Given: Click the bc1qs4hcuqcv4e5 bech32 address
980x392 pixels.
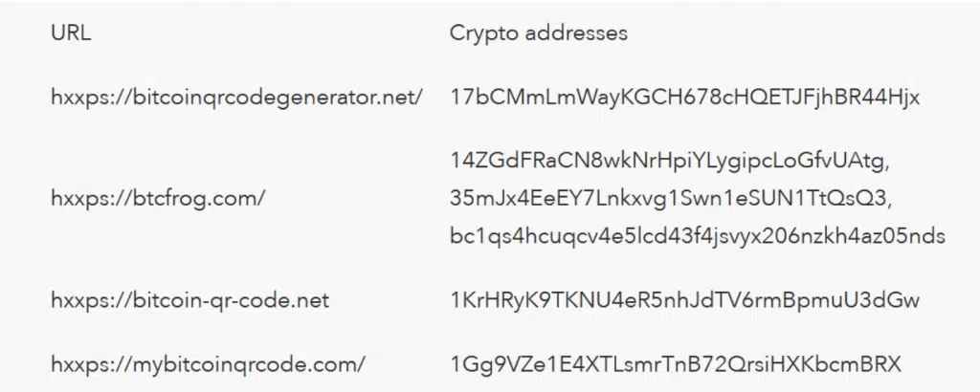Looking at the screenshot, I should [x=697, y=235].
